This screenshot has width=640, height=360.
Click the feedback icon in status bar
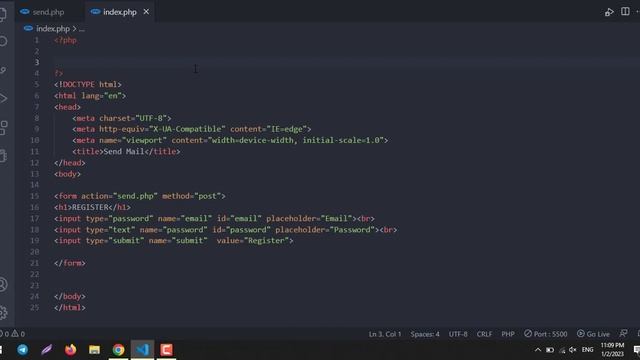623,333
